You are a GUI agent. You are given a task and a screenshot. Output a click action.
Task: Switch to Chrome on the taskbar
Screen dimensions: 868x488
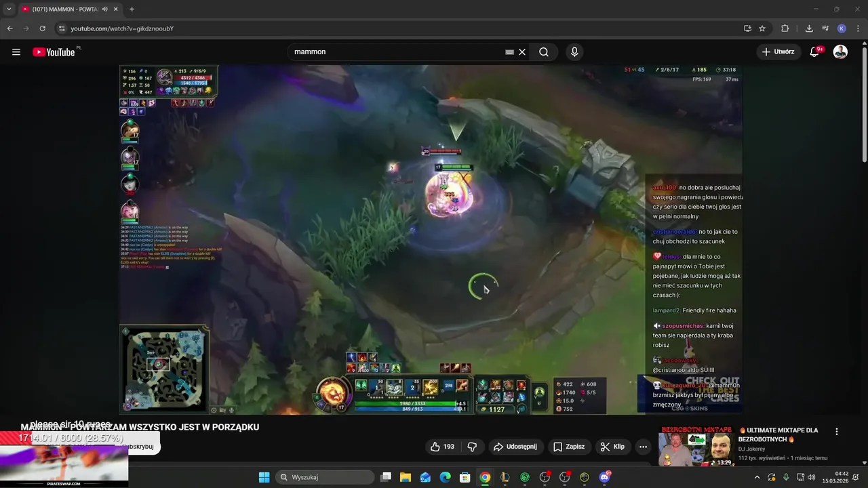485,477
